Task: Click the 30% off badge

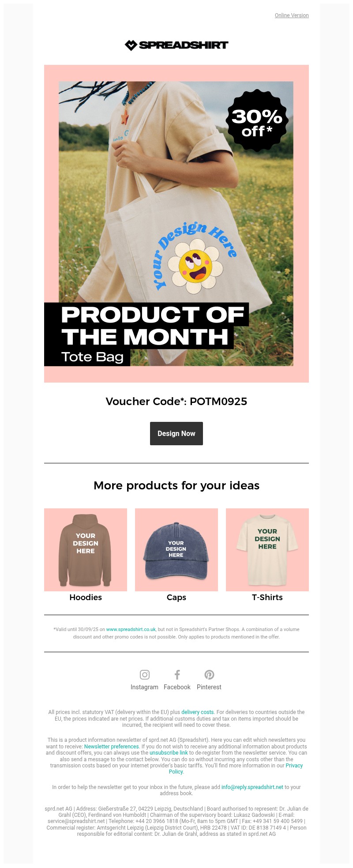Action: point(257,120)
